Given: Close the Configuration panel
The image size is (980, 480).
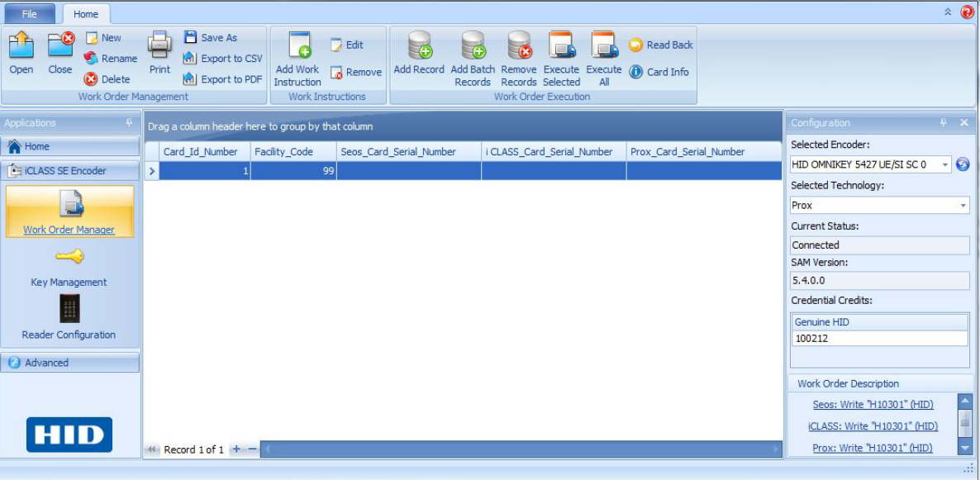Looking at the screenshot, I should point(963,122).
